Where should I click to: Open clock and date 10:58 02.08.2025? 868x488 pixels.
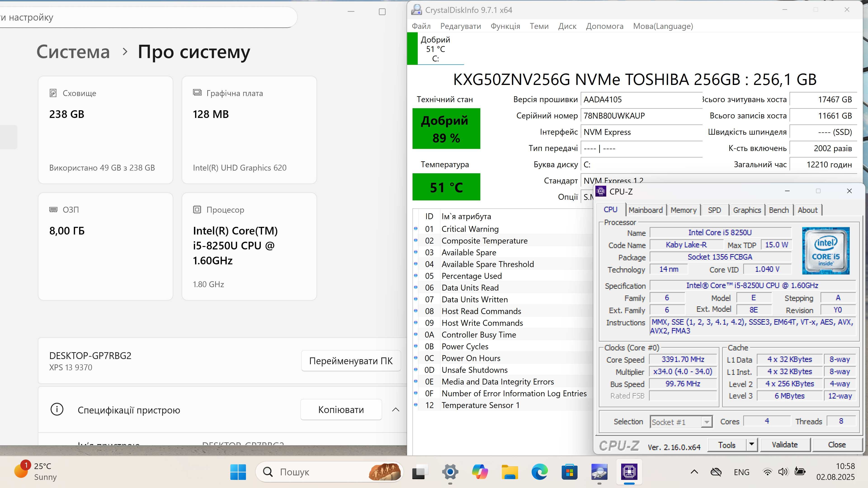836,472
